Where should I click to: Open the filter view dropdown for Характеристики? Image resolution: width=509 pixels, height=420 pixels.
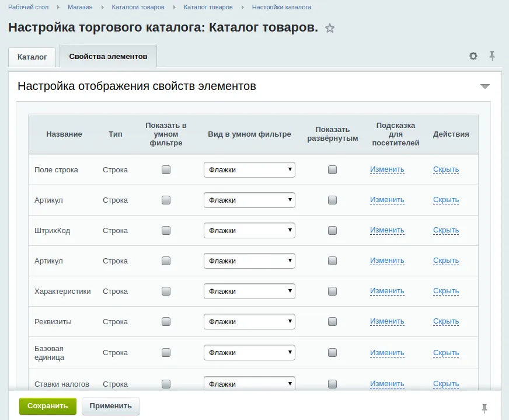249,291
